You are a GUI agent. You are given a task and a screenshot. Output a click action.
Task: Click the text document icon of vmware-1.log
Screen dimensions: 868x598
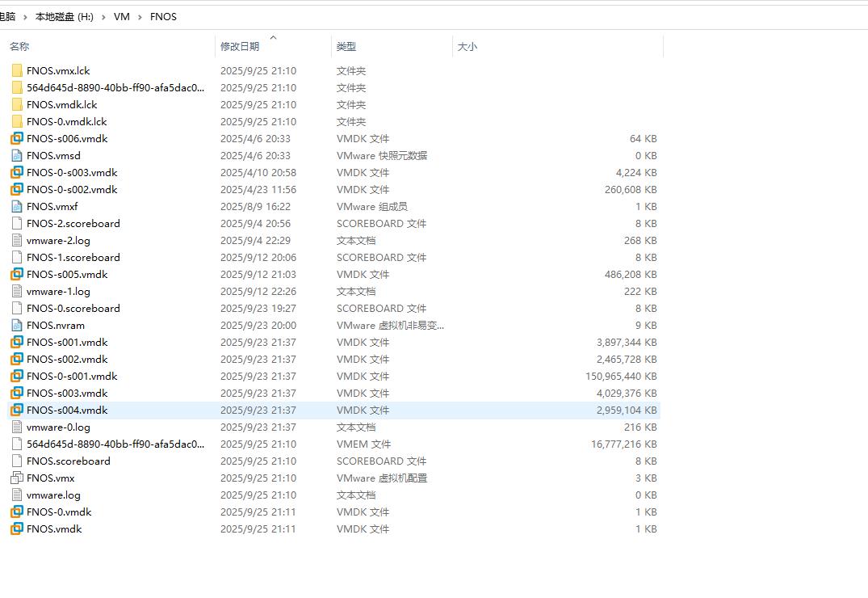[17, 292]
